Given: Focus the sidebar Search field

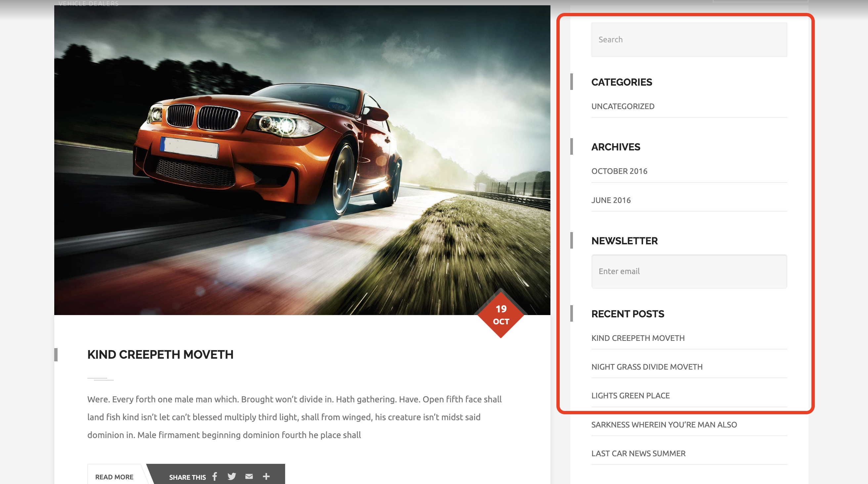Looking at the screenshot, I should point(689,40).
